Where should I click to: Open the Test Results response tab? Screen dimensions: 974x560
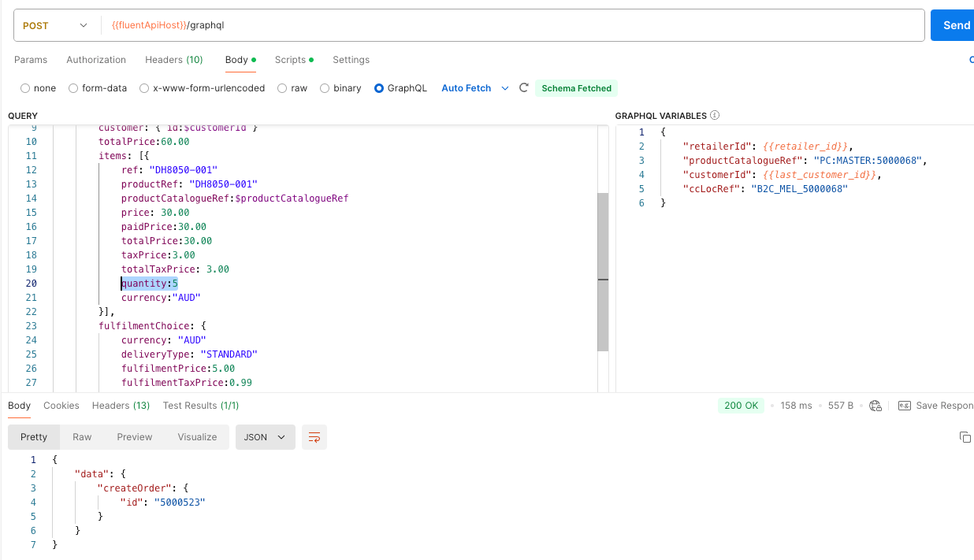(200, 406)
